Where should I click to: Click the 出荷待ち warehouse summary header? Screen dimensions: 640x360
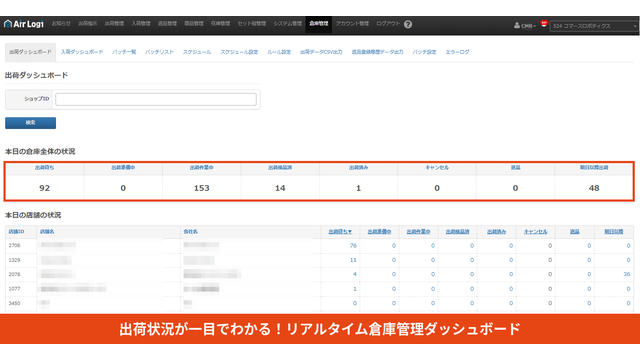pyautogui.click(x=44, y=168)
